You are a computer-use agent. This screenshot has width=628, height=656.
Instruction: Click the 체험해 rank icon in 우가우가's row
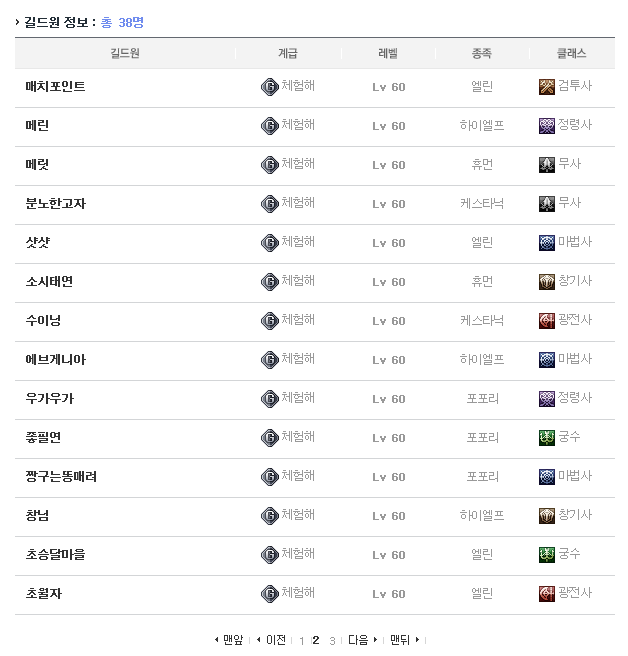pyautogui.click(x=269, y=399)
